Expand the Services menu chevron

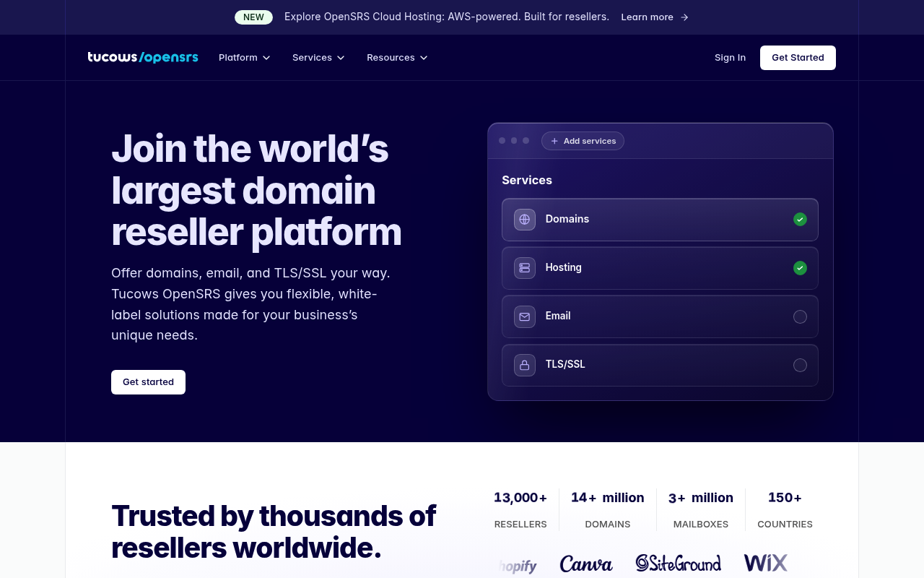click(341, 58)
